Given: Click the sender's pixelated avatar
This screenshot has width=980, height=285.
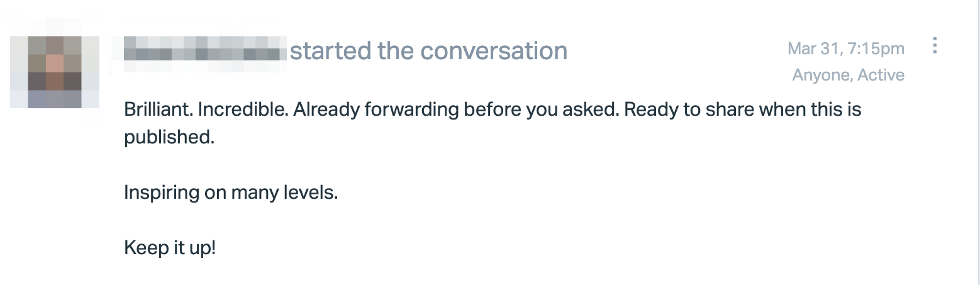Looking at the screenshot, I should coord(55,72).
